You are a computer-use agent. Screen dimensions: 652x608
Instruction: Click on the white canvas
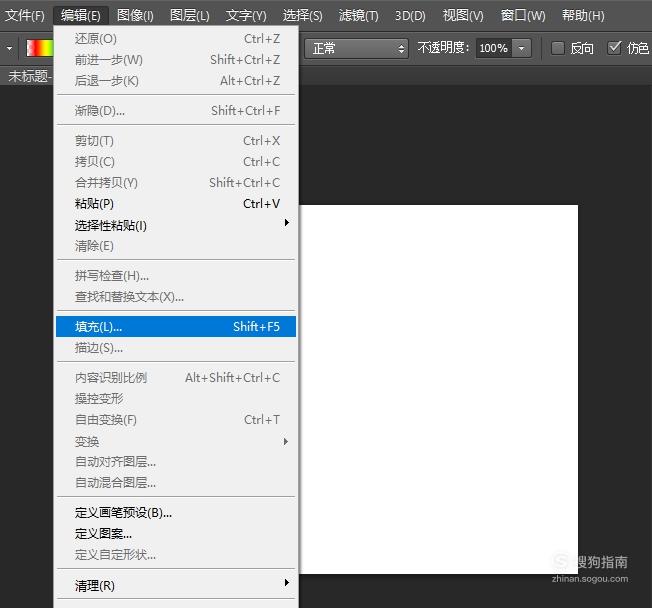(x=439, y=389)
